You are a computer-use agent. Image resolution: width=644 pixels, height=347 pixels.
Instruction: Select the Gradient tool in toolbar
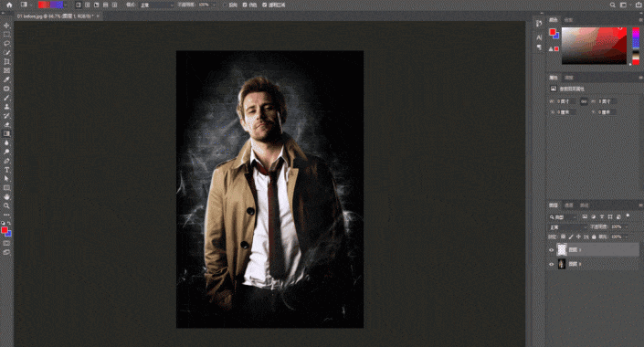click(x=6, y=134)
